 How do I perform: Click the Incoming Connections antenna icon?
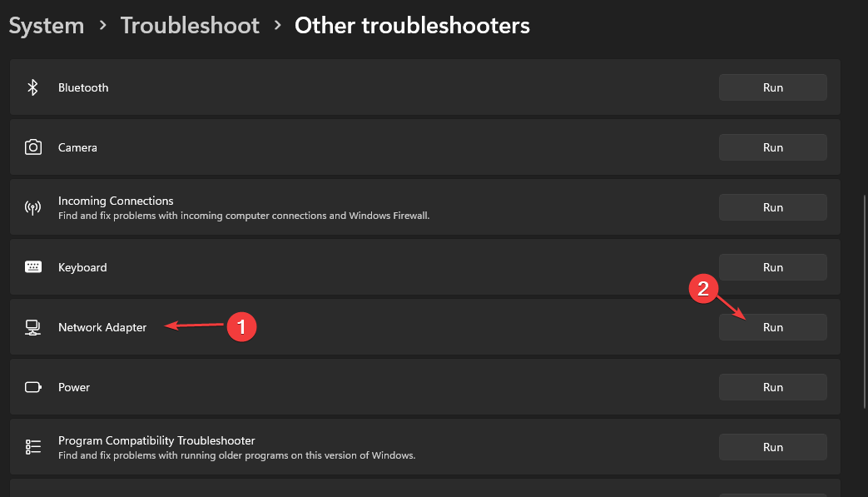pos(33,207)
